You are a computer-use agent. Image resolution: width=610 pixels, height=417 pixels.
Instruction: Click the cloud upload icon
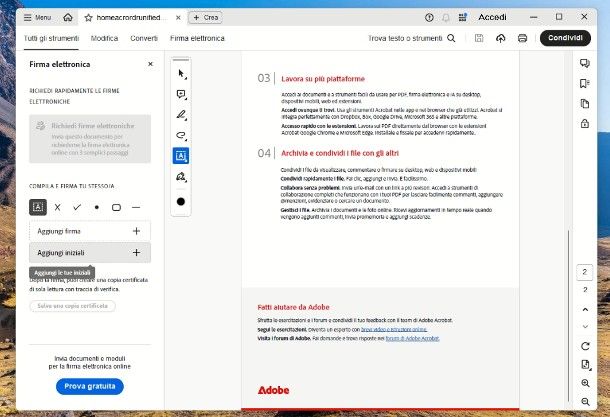pos(501,38)
